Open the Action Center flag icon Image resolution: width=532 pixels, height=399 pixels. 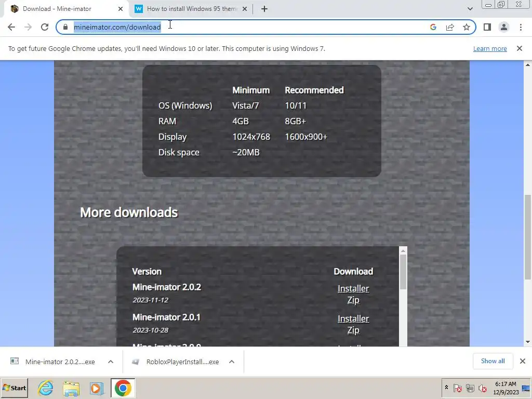coord(457,388)
